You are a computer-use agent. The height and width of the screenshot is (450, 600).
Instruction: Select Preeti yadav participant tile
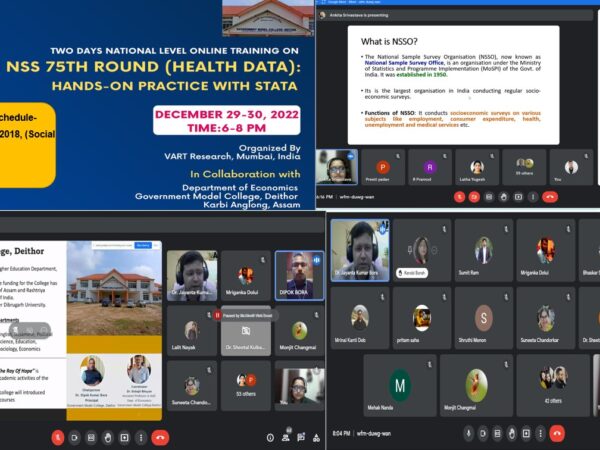point(383,167)
